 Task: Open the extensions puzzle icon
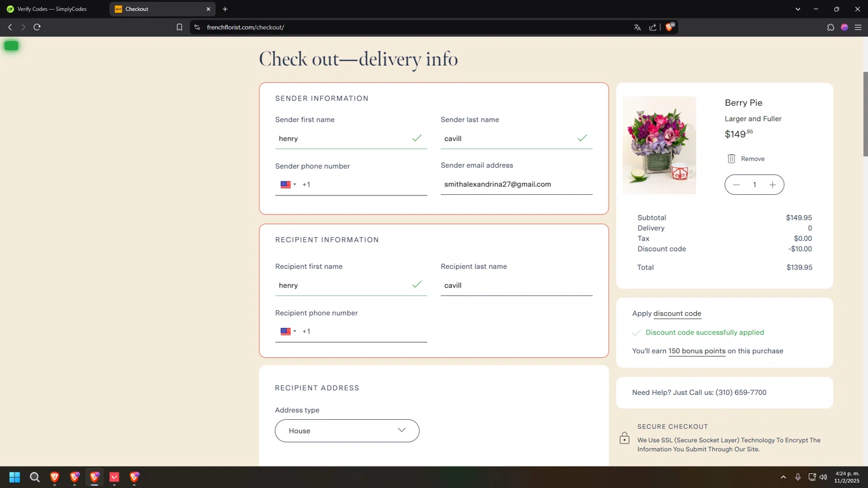[x=830, y=27]
